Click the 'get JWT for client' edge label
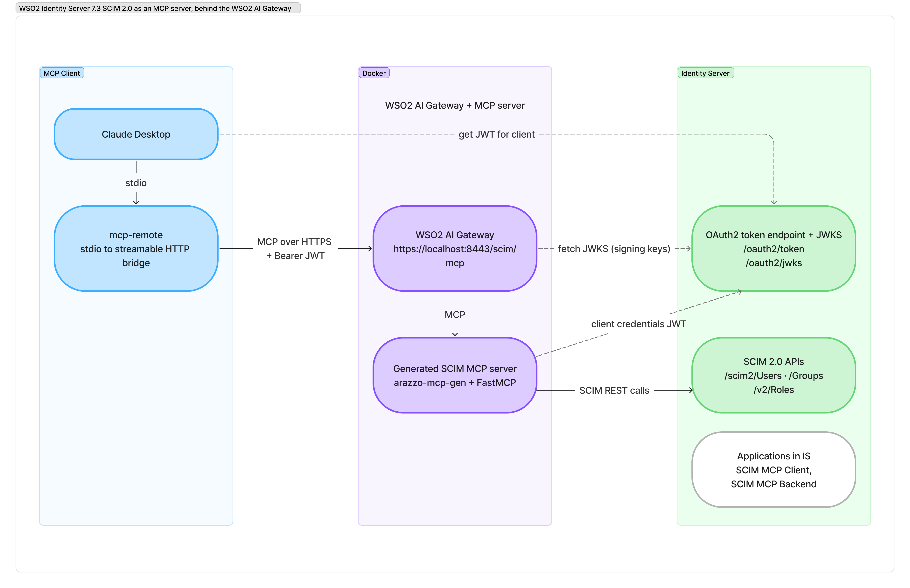Screen dimensions: 910x588 coord(497,134)
